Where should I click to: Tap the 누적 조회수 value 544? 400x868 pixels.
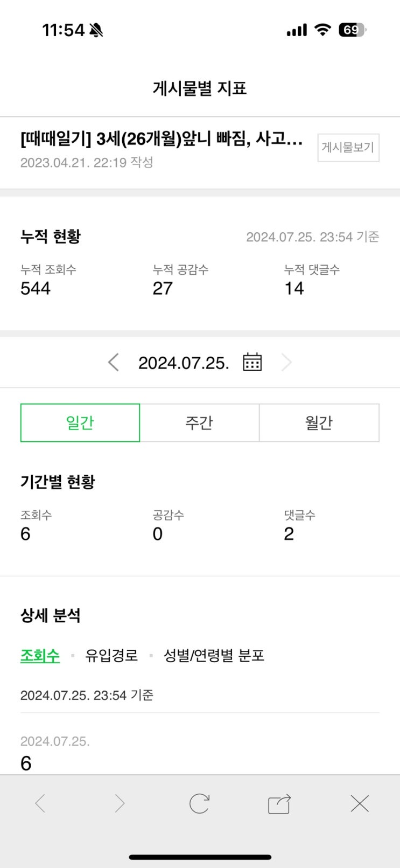(36, 288)
